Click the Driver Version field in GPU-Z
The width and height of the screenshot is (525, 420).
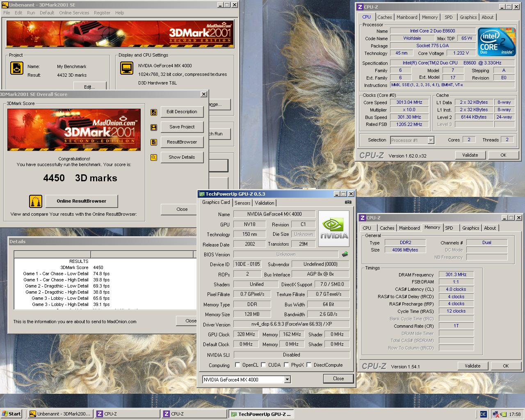(x=292, y=324)
